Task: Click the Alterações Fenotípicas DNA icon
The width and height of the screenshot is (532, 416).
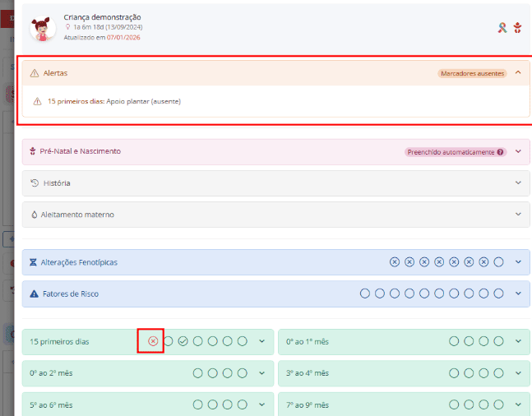Action: pyautogui.click(x=34, y=262)
